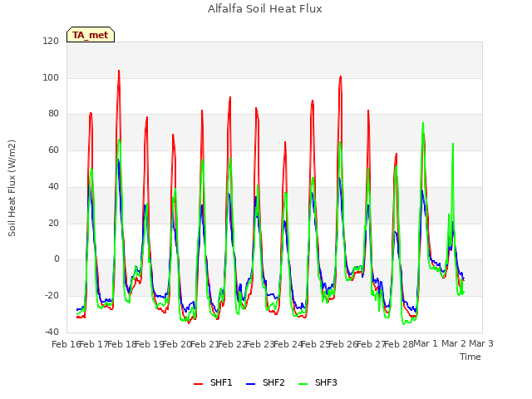
Task: Click the Feb 20 x-axis date label
Action: pos(176,344)
